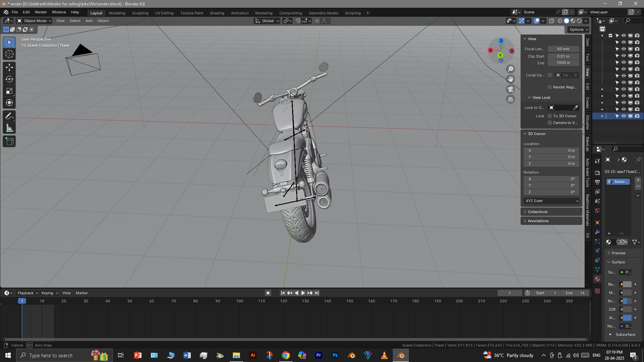644x362 pixels.
Task: Activate the Scale tool
Action: click(9, 91)
